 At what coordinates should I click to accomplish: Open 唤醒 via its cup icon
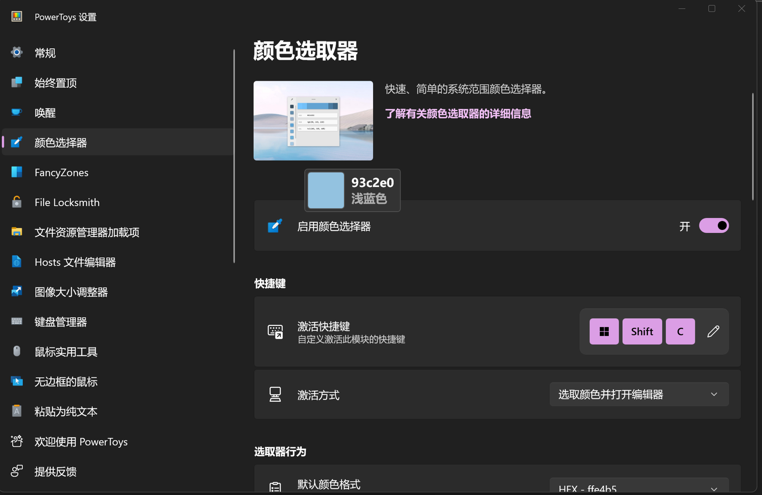coord(17,112)
